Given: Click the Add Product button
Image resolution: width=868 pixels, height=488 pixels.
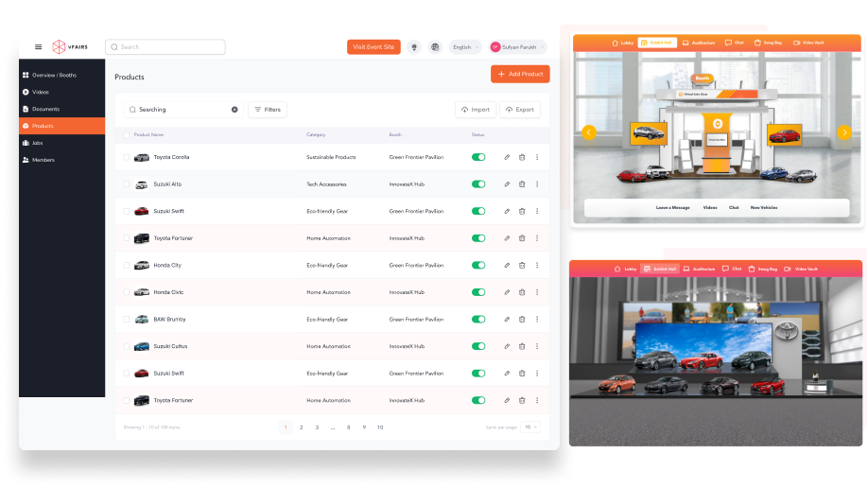Looking at the screenshot, I should coord(520,74).
